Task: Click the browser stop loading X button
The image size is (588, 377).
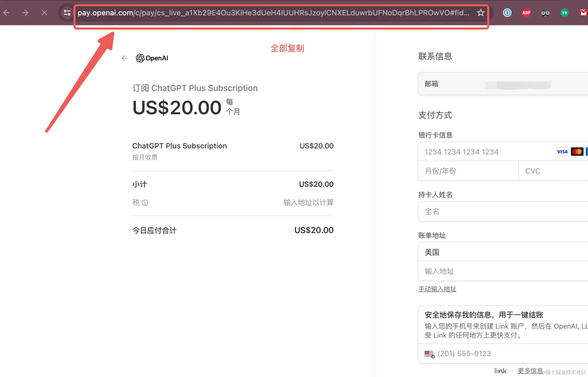Action: click(x=44, y=13)
